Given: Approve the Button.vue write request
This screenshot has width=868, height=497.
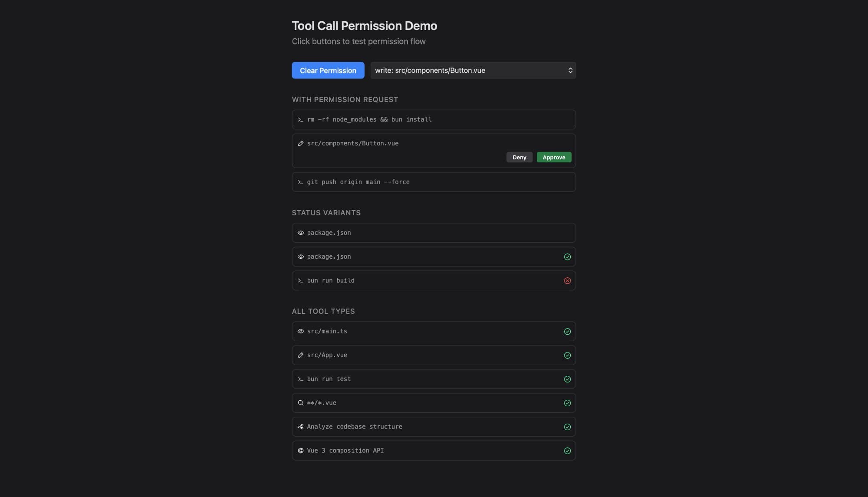Looking at the screenshot, I should [554, 158].
